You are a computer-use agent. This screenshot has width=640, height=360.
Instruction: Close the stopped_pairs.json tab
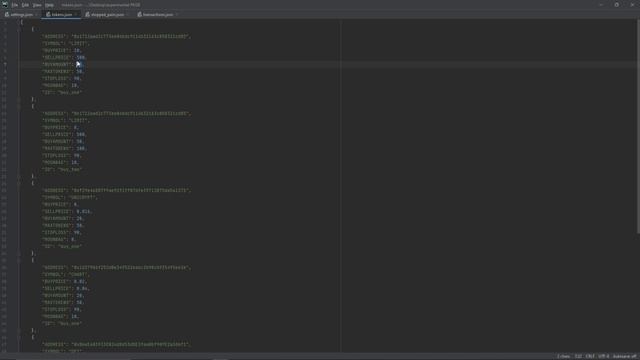coord(127,15)
